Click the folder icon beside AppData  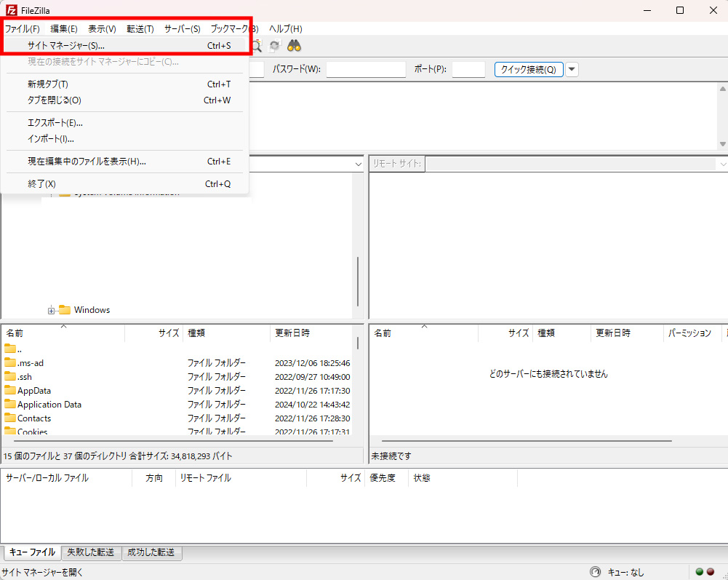[x=10, y=390]
